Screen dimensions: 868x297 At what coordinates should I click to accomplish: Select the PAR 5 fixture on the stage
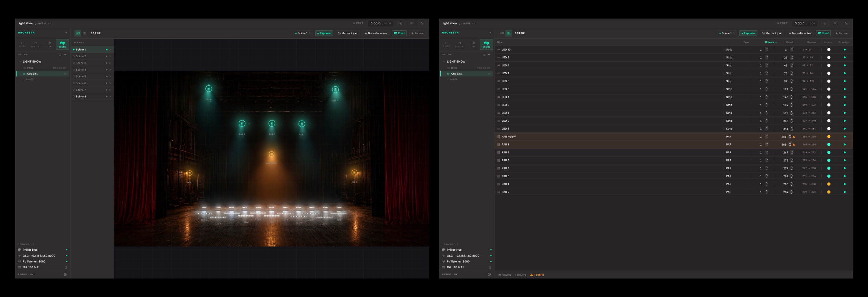click(x=209, y=89)
